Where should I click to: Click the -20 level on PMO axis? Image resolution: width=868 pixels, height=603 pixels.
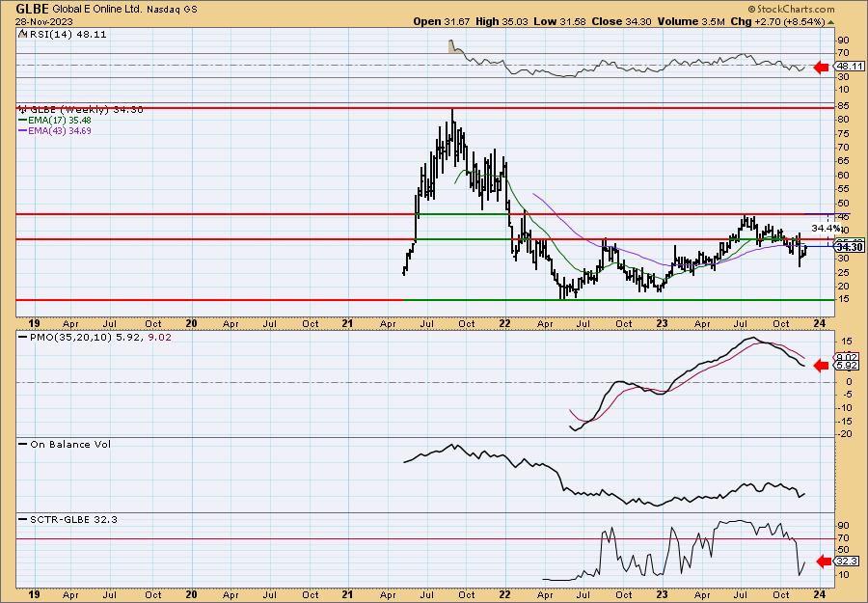click(844, 434)
